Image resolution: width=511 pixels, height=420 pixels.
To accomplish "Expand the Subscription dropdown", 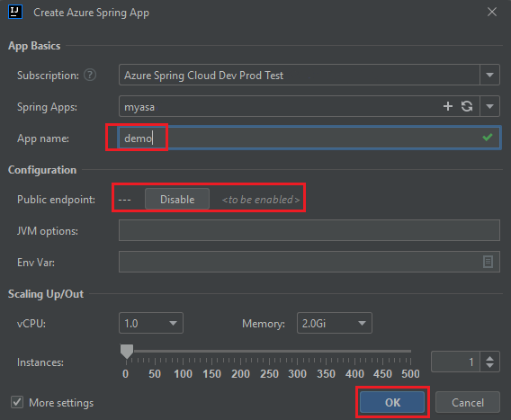I will pyautogui.click(x=489, y=75).
